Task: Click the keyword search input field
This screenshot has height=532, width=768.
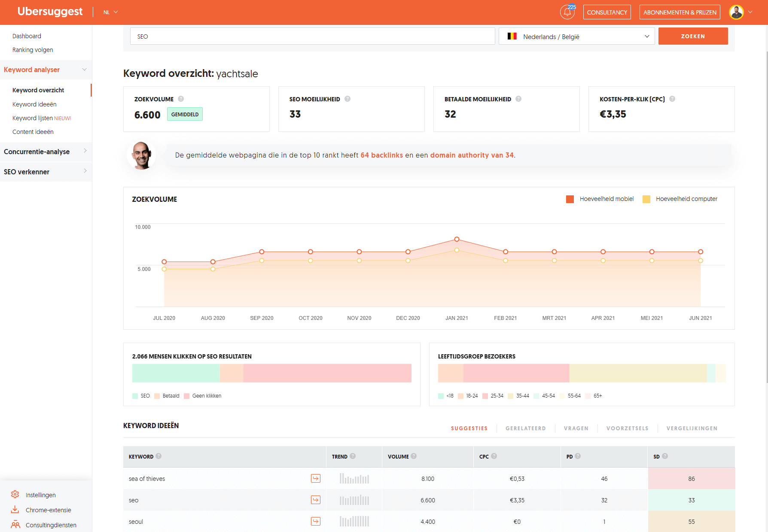Action: pyautogui.click(x=313, y=36)
